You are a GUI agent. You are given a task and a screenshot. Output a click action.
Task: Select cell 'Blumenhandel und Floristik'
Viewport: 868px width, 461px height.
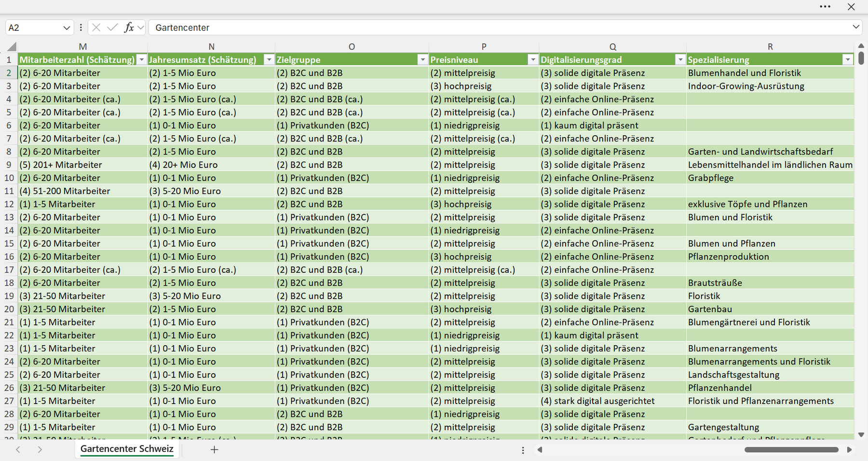click(x=770, y=73)
